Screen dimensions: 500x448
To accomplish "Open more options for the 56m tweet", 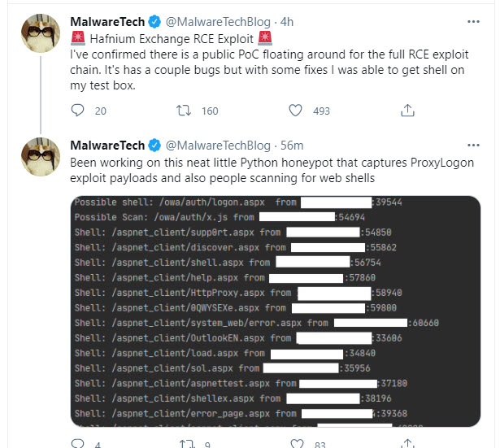I will pyautogui.click(x=473, y=145).
